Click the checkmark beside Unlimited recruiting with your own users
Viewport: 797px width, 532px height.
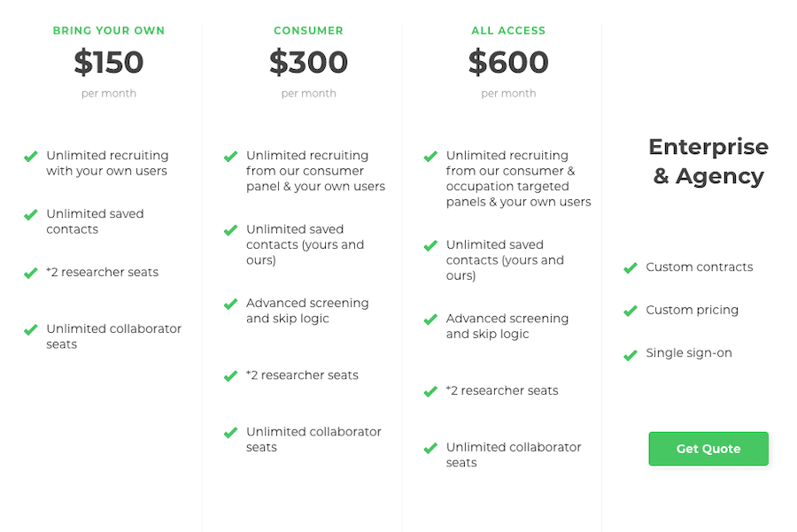point(30,156)
